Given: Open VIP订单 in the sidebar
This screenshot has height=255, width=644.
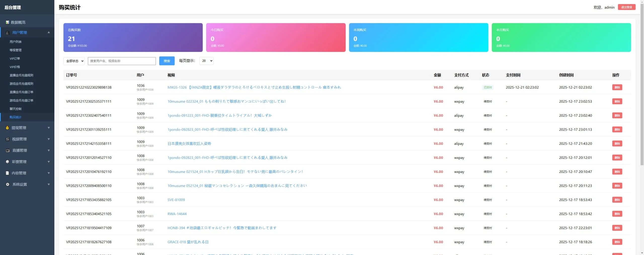Looking at the screenshot, I should [x=15, y=58].
